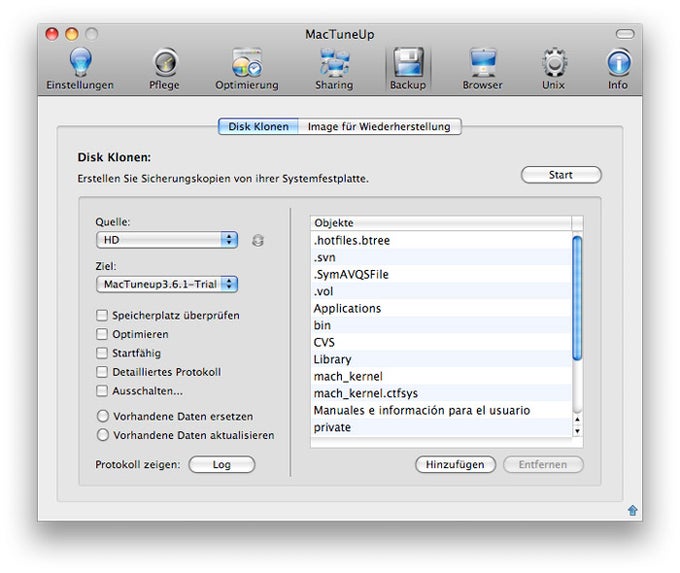The height and width of the screenshot is (573, 680).
Task: Click the objects list scrollbar thumb
Action: pyautogui.click(x=577, y=298)
